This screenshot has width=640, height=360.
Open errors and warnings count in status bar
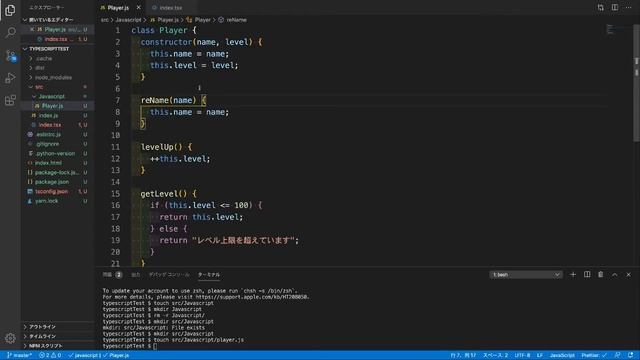[x=50, y=356]
